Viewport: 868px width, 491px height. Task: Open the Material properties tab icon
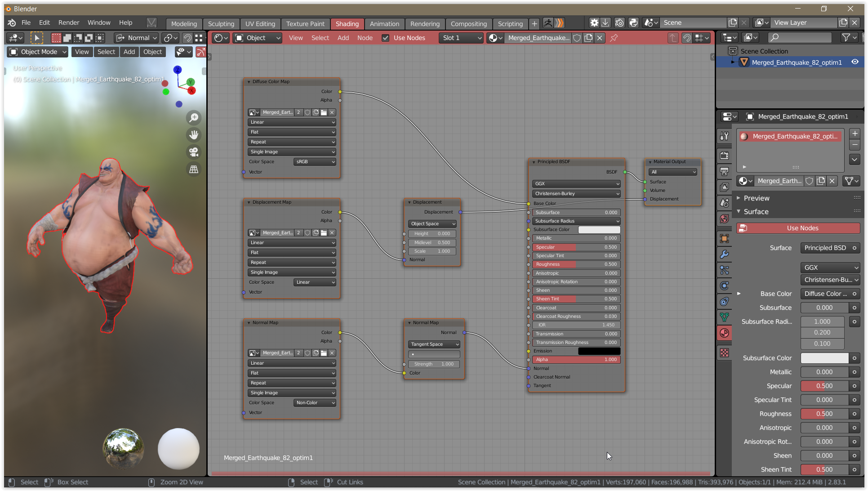725,333
